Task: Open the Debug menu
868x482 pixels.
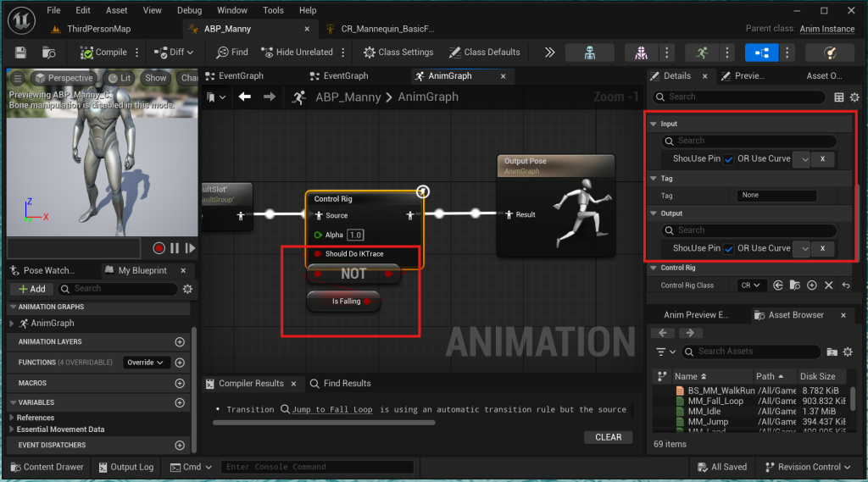Action: click(189, 10)
